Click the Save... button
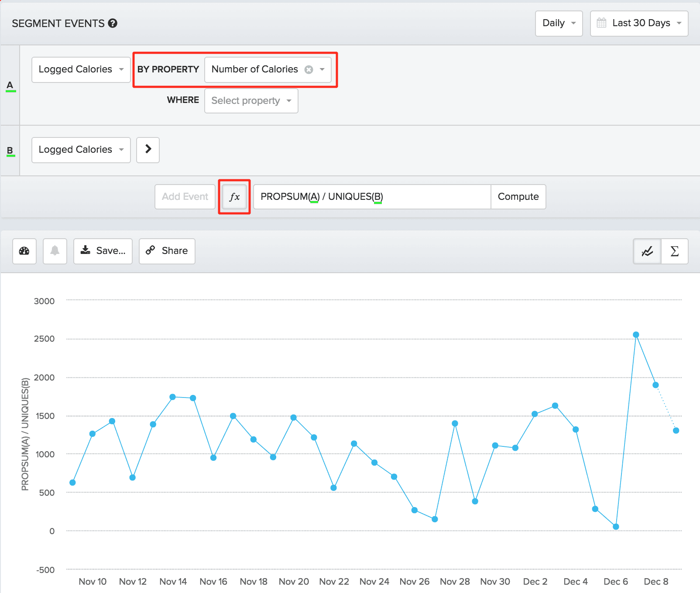 click(103, 251)
